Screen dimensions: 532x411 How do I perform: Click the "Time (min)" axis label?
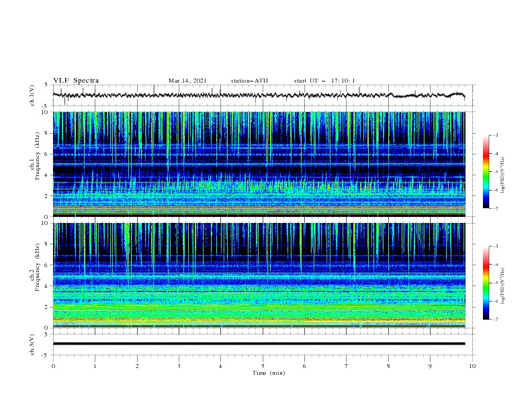tap(269, 373)
